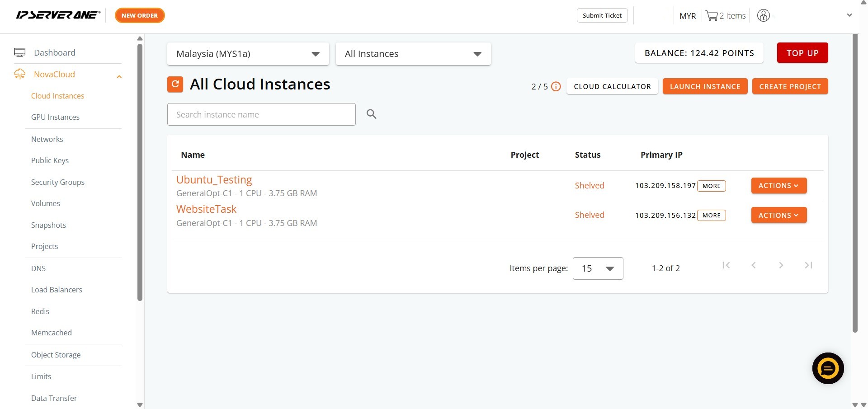Open Redis in the sidebar

(40, 311)
